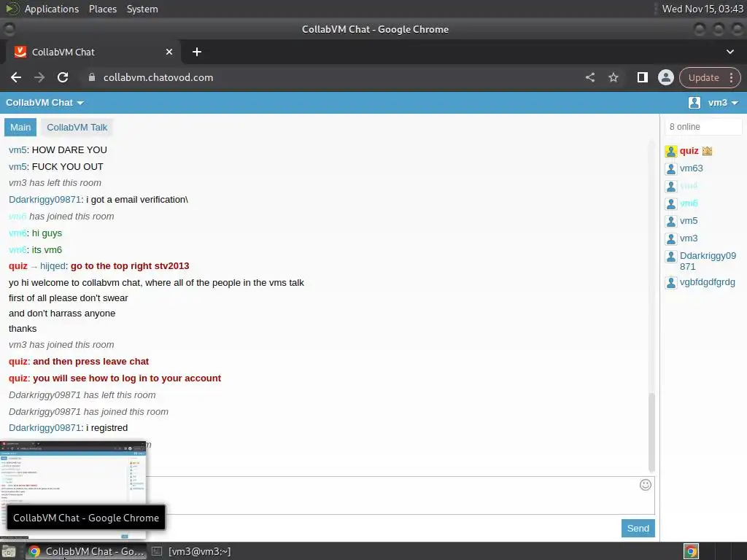The image size is (747, 560).
Task: Click quiz name on 'and then press leave chat'
Action: pos(18,362)
